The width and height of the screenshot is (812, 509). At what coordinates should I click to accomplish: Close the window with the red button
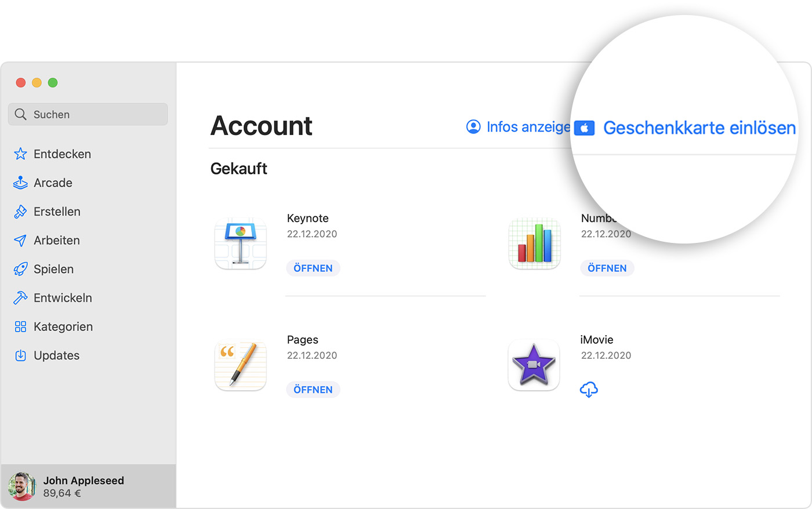point(21,83)
